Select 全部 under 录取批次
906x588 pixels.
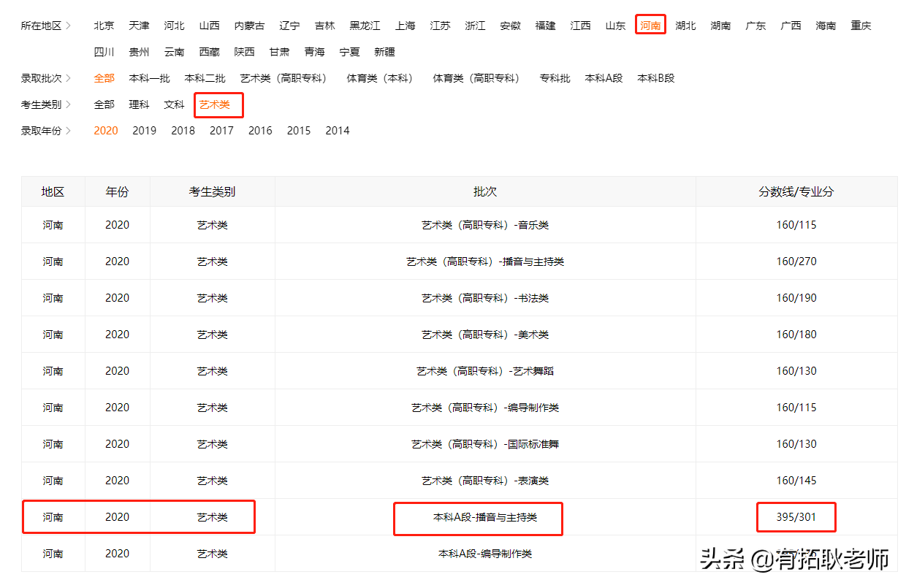[x=104, y=78]
